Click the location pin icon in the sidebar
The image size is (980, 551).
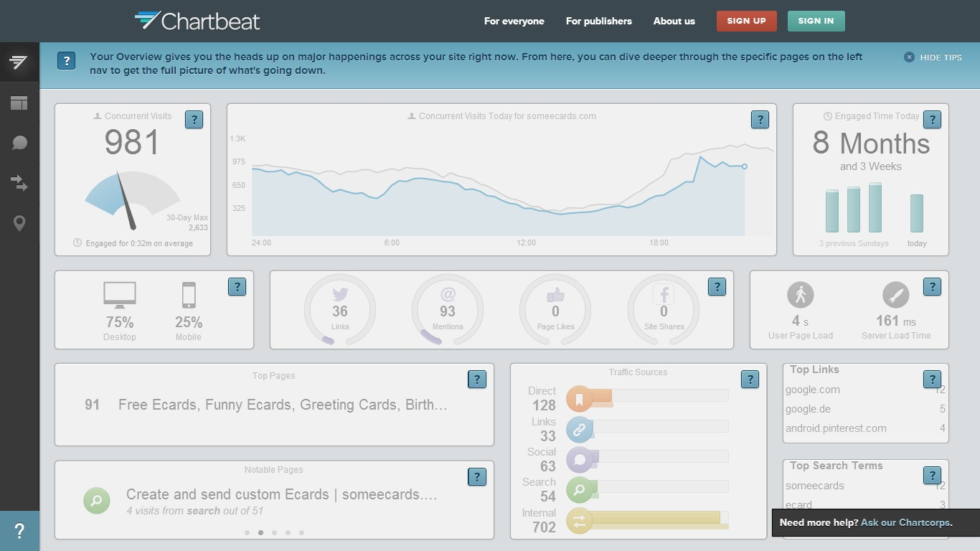pyautogui.click(x=19, y=223)
